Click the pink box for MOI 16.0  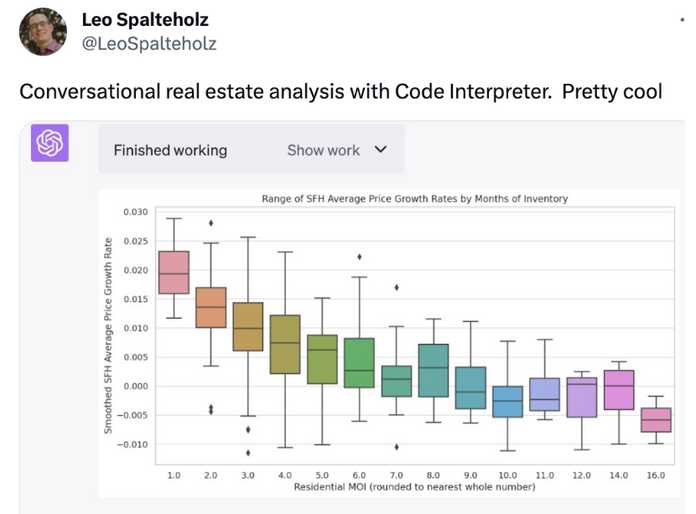point(656,420)
